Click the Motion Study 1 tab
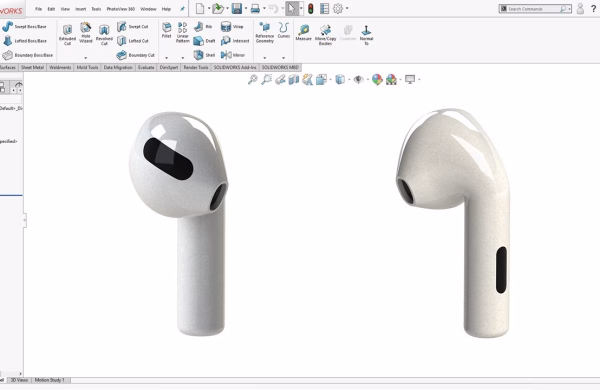Image resolution: width=600 pixels, height=390 pixels. point(50,380)
